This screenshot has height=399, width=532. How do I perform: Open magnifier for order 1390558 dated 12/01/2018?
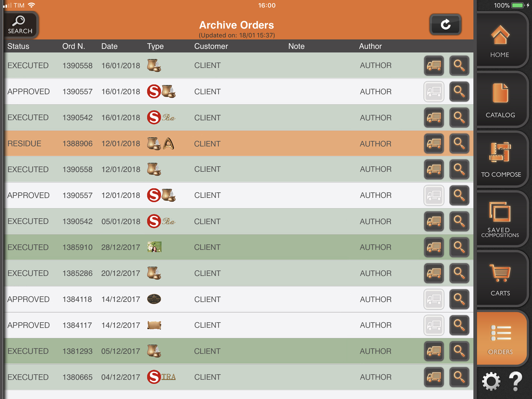459,169
